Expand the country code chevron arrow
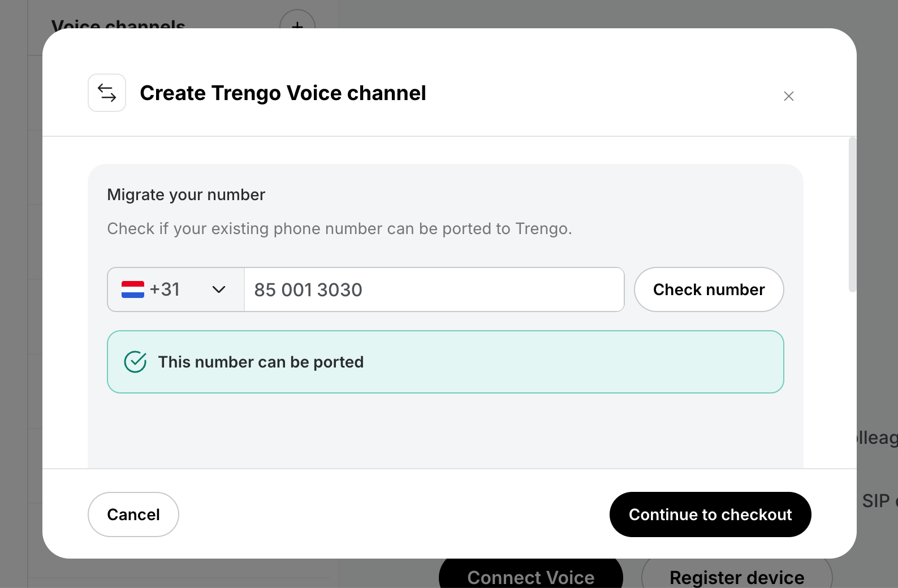This screenshot has height=588, width=898. [219, 289]
